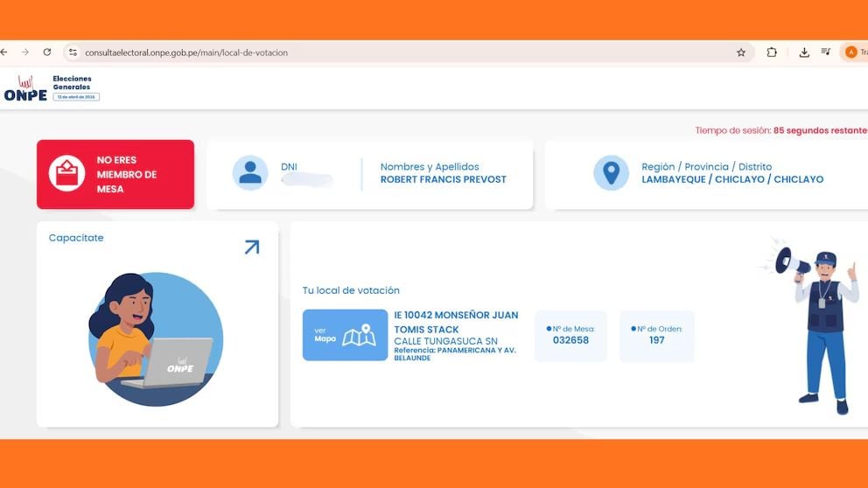Screen dimensions: 868x488
Task: Click the ONPE logo in header
Action: tap(25, 88)
